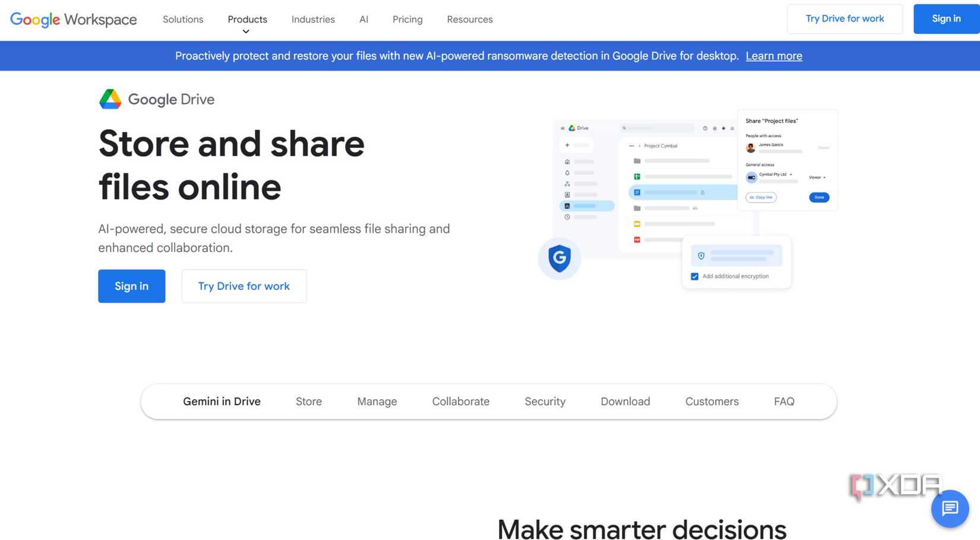Click the Google Drive triangle logo

(109, 99)
